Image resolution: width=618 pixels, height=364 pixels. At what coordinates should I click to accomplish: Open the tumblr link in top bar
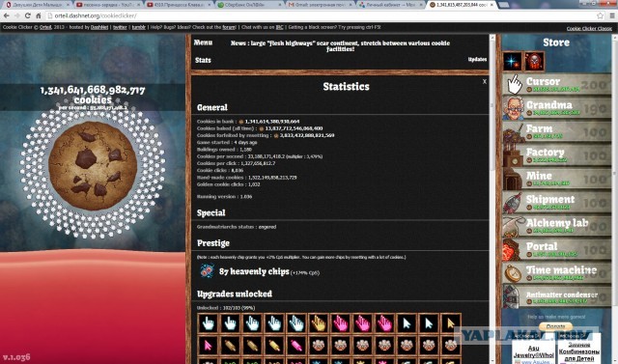coord(139,28)
